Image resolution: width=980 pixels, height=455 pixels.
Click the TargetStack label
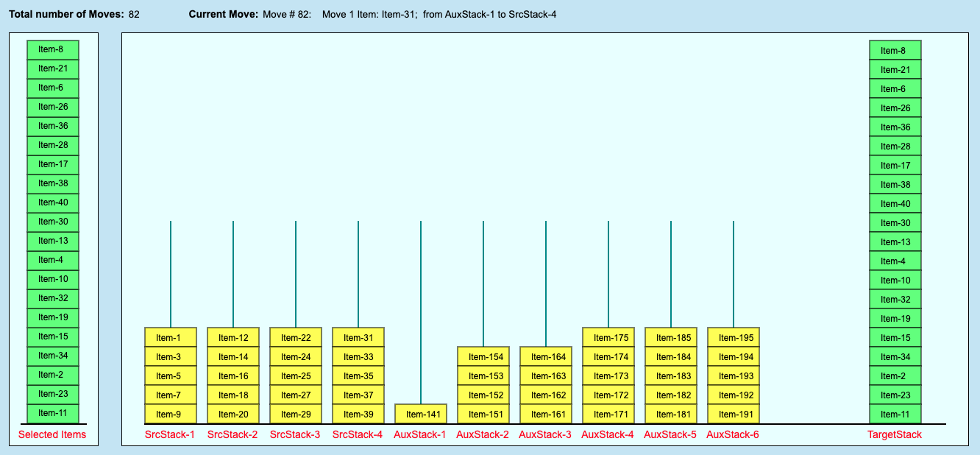(895, 434)
